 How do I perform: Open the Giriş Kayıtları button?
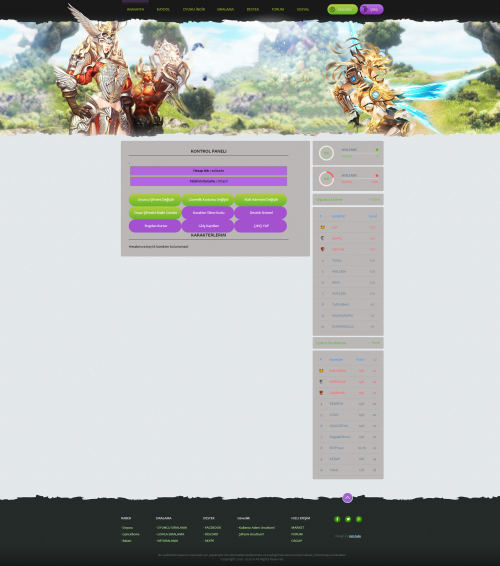coord(208,226)
